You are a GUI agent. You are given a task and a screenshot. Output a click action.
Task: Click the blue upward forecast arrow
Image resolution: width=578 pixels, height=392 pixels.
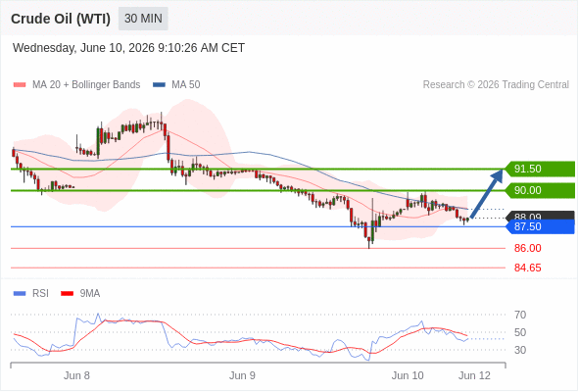(x=487, y=193)
